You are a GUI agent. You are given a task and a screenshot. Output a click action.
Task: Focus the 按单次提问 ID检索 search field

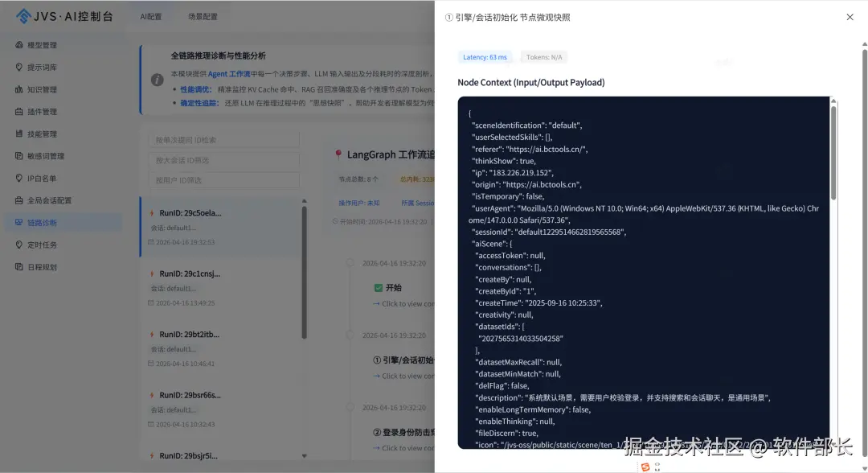224,140
